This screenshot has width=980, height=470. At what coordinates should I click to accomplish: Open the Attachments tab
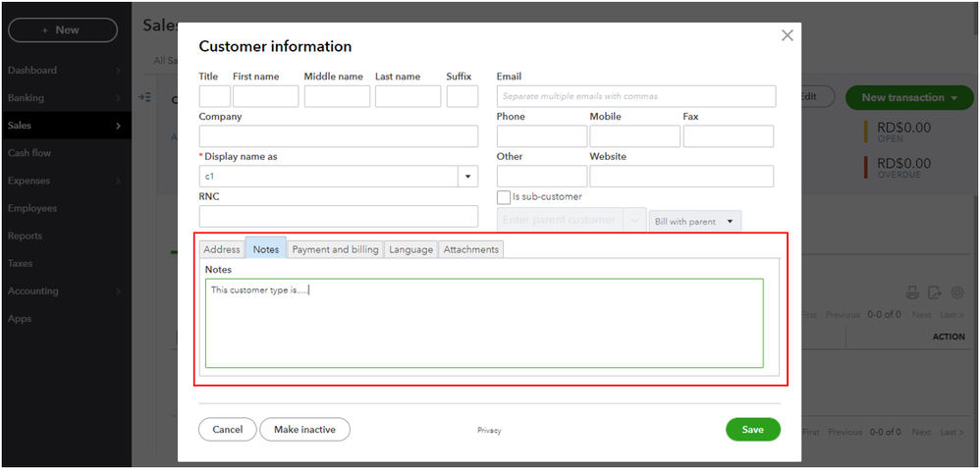coord(471,249)
